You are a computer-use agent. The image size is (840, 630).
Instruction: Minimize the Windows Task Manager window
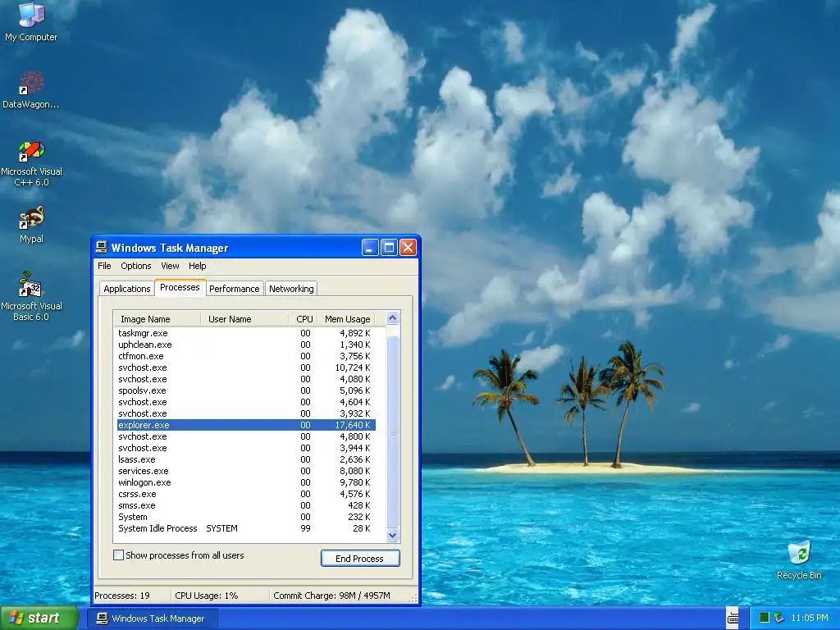click(370, 247)
